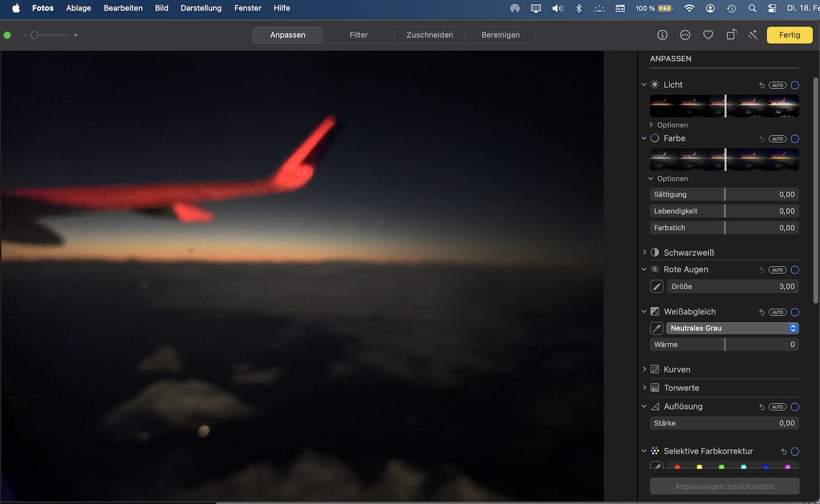Toggle the Auflösung adjustment circle
Image resolution: width=820 pixels, height=504 pixels.
[795, 407]
